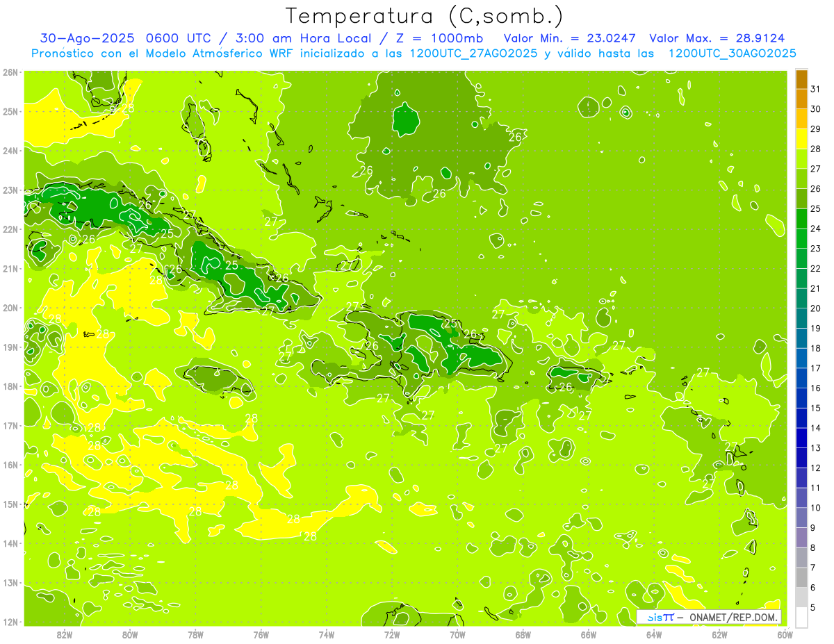Click the "72W" longitude axis label

pyautogui.click(x=392, y=634)
